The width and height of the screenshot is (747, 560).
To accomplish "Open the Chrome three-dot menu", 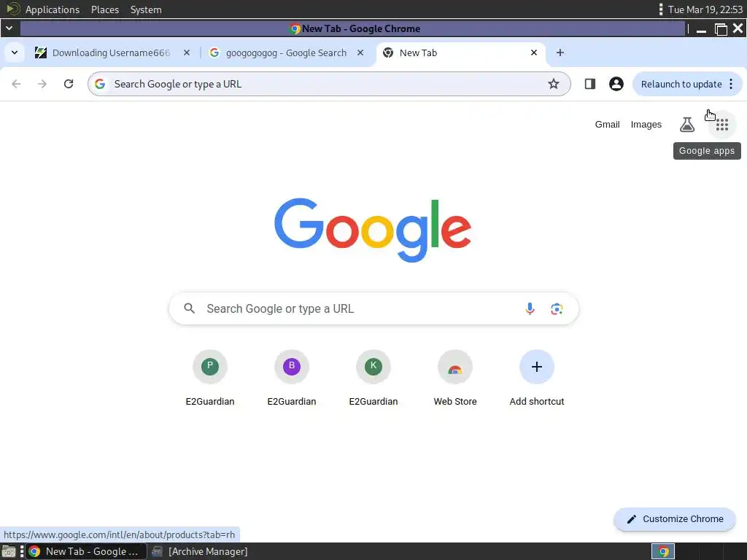I will point(731,84).
